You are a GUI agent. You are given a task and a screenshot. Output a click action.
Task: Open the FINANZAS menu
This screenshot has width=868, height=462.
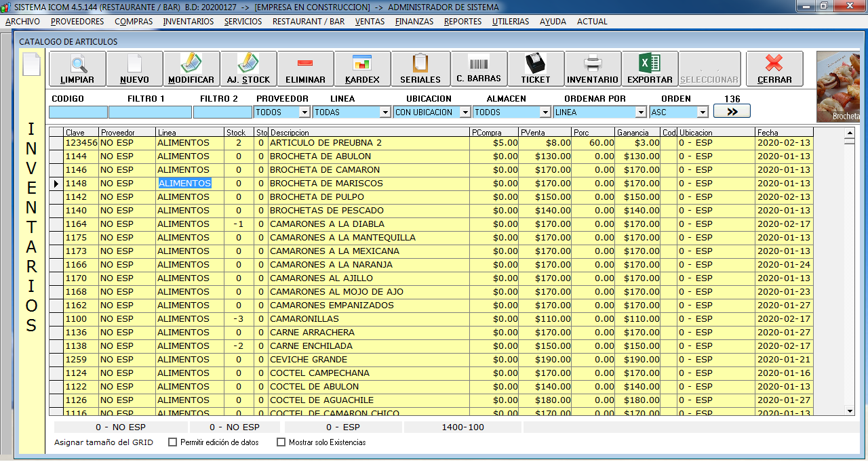coord(414,22)
